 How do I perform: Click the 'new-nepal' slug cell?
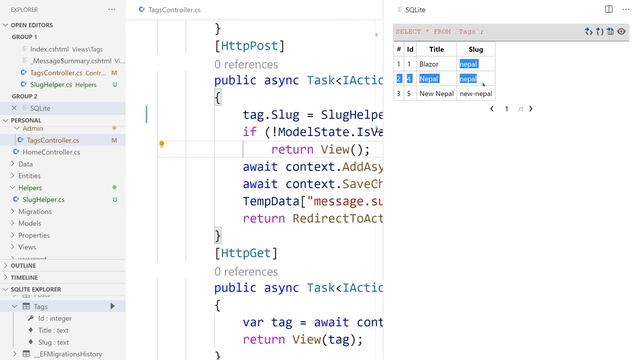pos(476,93)
